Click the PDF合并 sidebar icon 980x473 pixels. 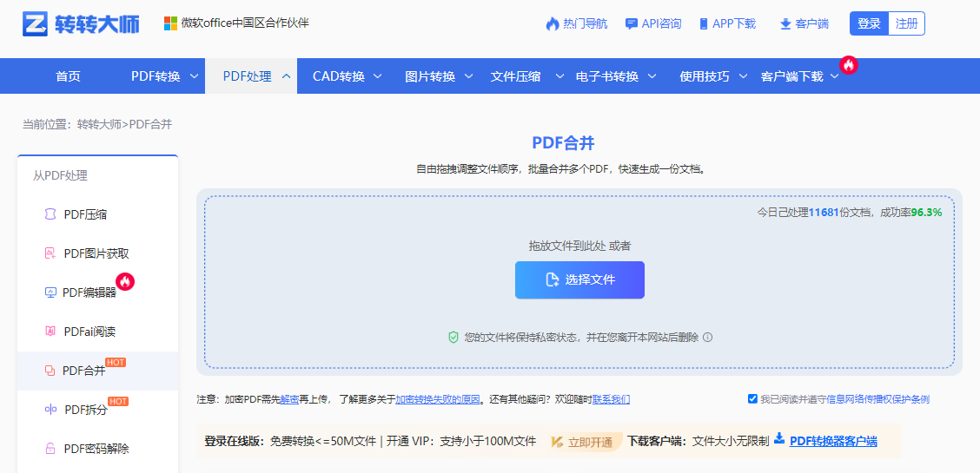coord(50,371)
